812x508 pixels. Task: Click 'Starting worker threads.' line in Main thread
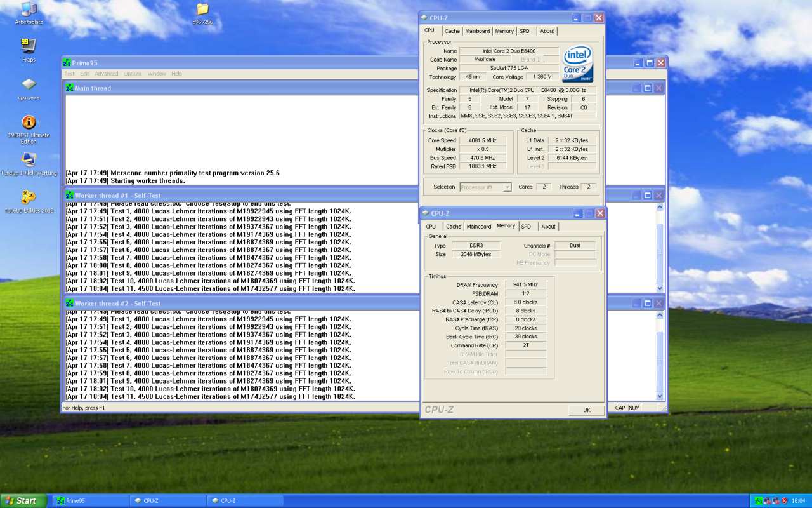pos(125,181)
